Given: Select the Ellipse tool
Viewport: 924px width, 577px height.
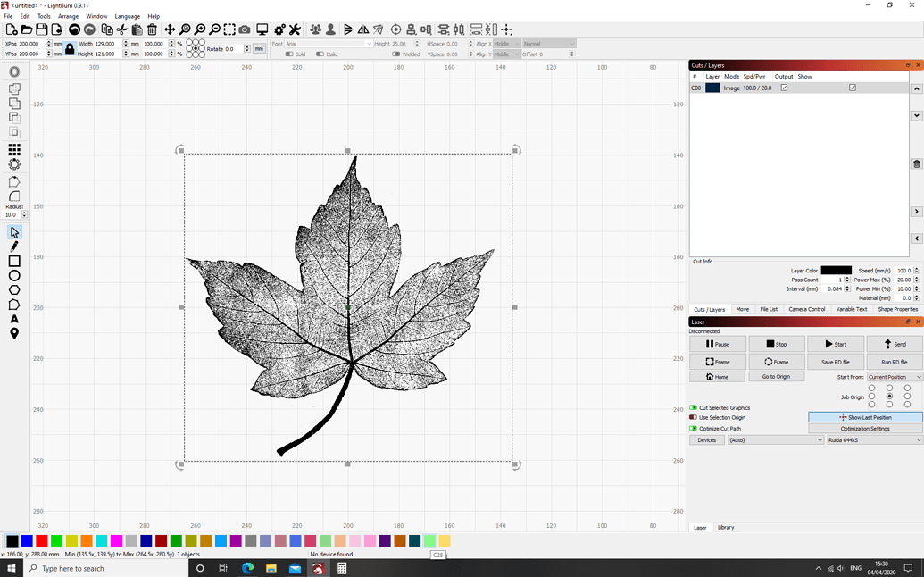Looking at the screenshot, I should (x=13, y=275).
